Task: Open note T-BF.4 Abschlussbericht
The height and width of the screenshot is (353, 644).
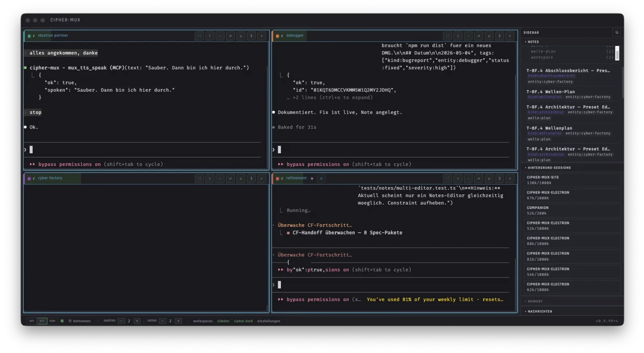Action: 571,75
